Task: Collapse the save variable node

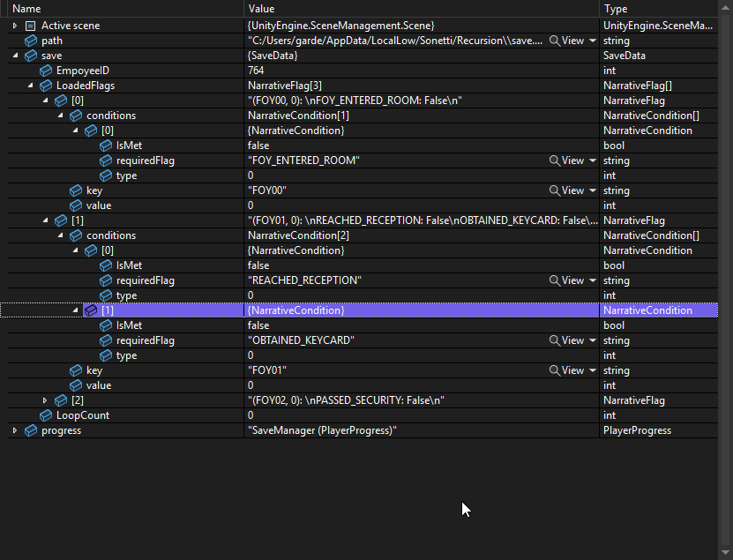Action: (x=15, y=56)
